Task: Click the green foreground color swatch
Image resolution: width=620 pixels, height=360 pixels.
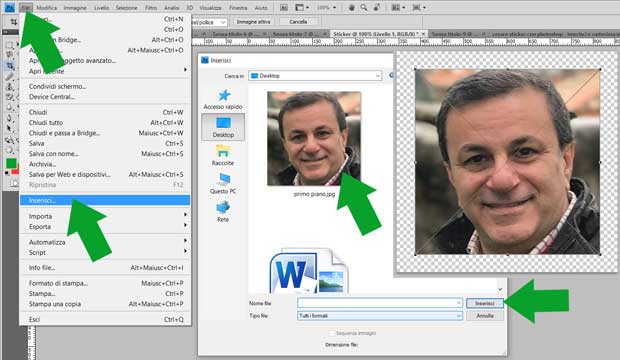Action: pyautogui.click(x=11, y=163)
